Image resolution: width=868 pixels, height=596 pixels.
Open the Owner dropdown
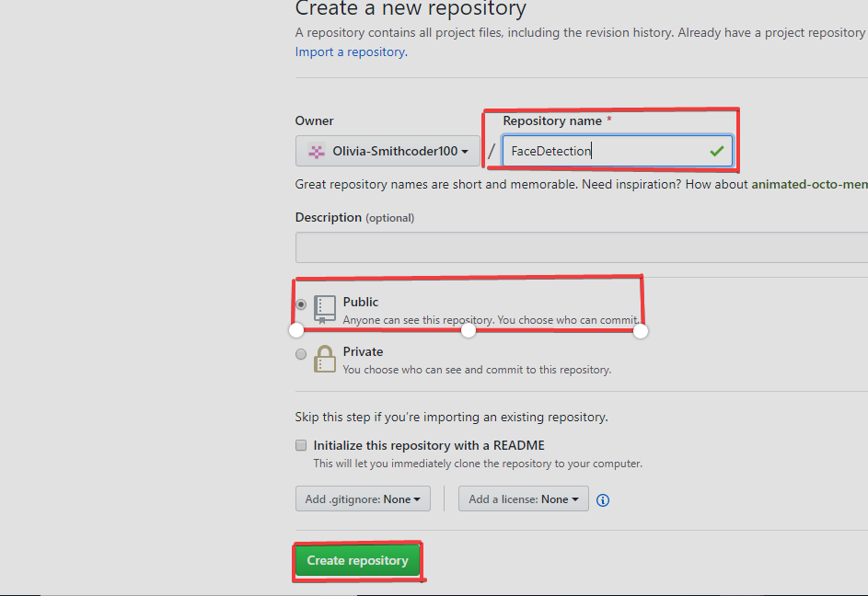(x=387, y=150)
